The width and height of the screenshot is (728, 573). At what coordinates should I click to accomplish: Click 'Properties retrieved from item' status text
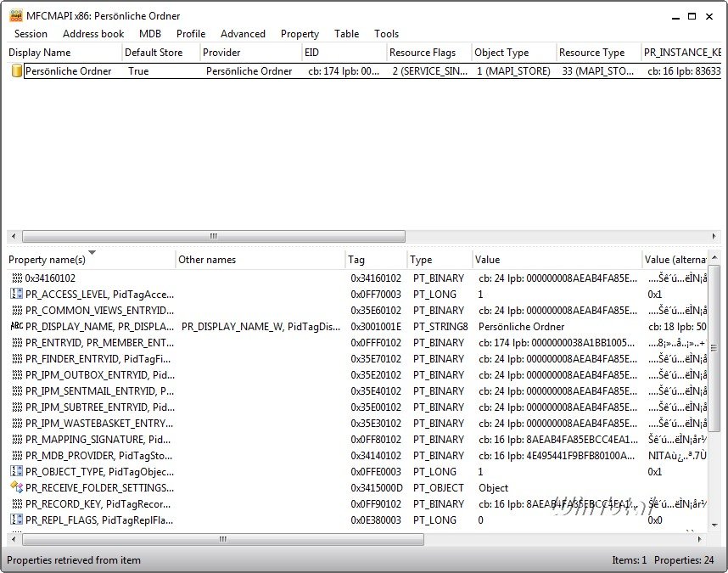[74, 560]
